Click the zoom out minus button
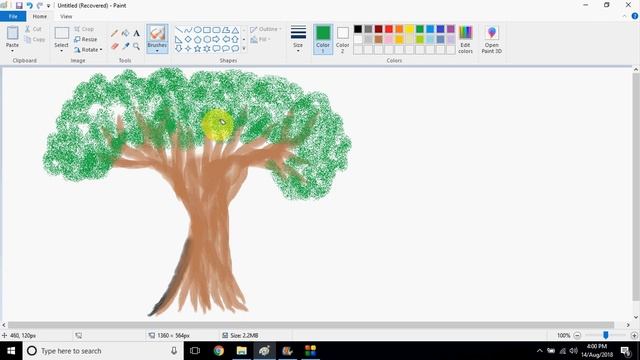Screen dimensions: 640x360 point(577,335)
